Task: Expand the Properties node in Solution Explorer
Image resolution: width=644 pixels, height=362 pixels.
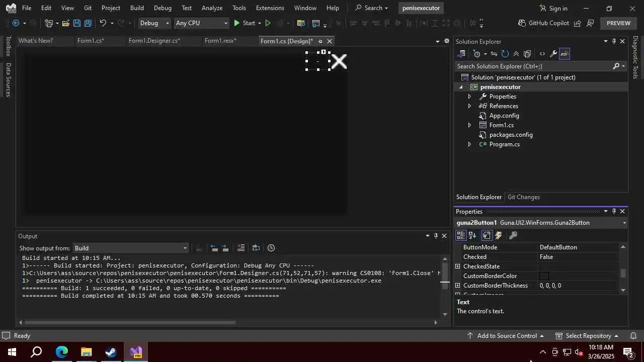Action: [469, 97]
